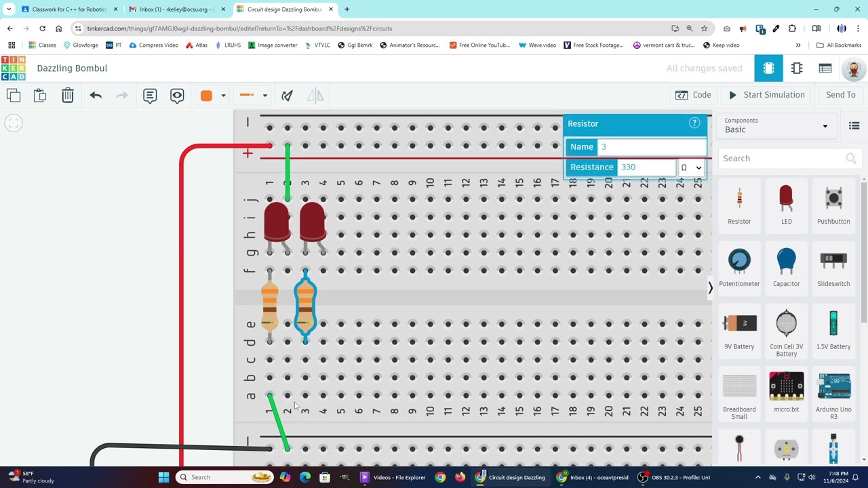Switch to the Inbox (1) Gmail tab

point(177,9)
